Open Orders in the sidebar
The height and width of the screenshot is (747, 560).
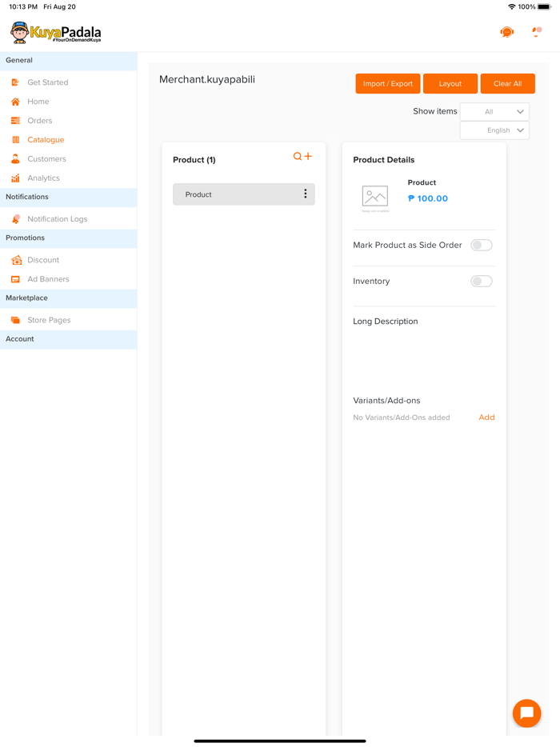[x=39, y=121]
